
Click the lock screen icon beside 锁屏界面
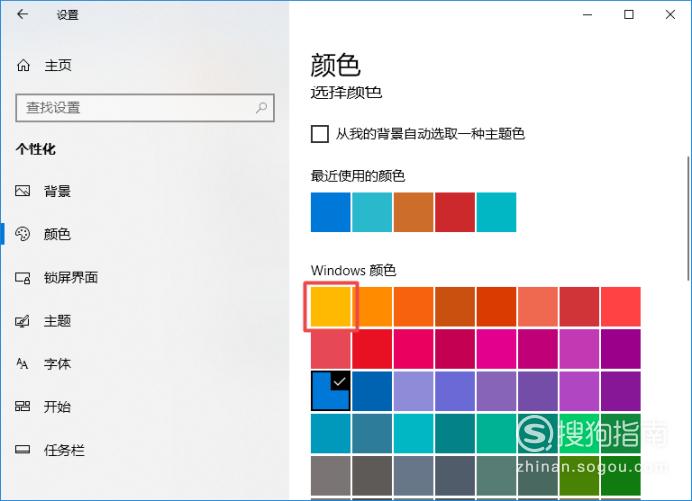coord(23,278)
